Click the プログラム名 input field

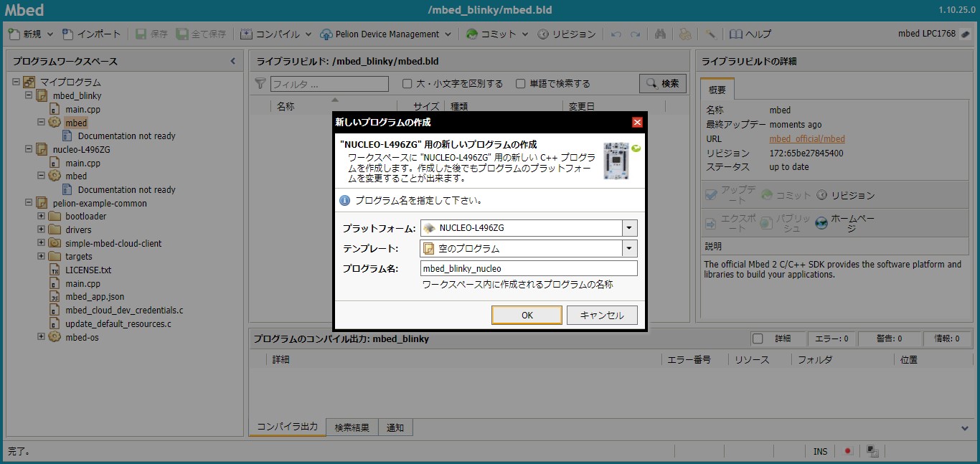tap(529, 269)
